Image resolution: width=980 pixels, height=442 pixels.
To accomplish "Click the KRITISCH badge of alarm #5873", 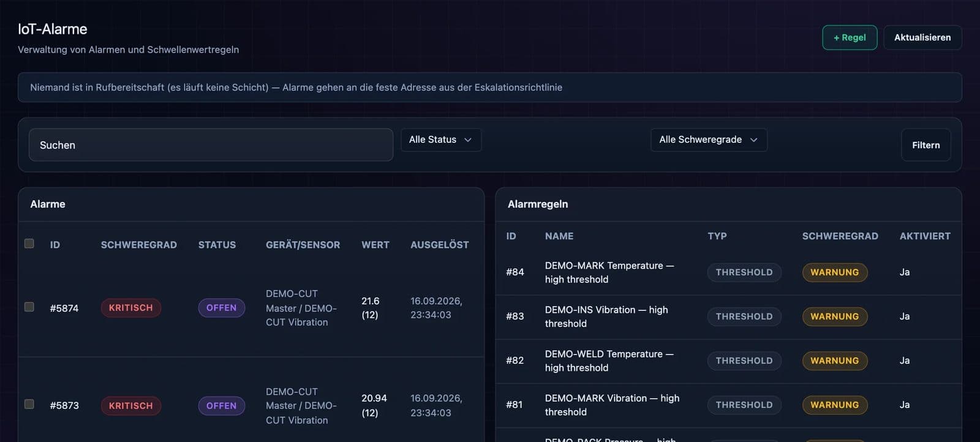I will 131,406.
